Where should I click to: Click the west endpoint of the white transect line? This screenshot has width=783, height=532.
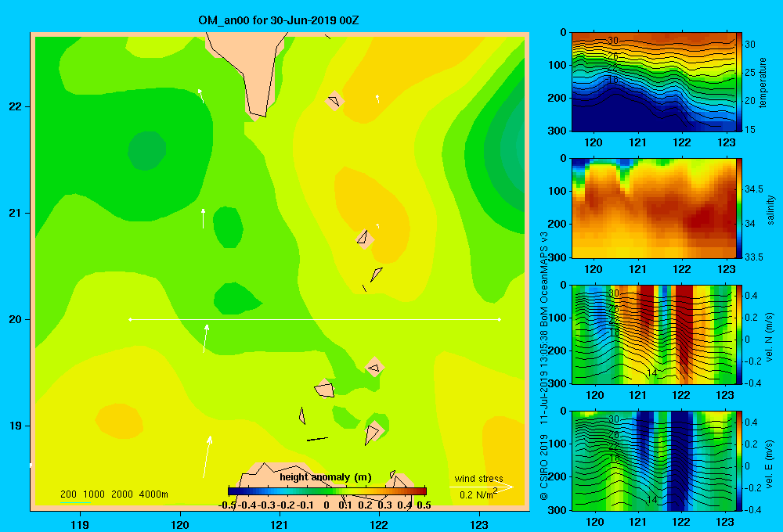(x=130, y=319)
